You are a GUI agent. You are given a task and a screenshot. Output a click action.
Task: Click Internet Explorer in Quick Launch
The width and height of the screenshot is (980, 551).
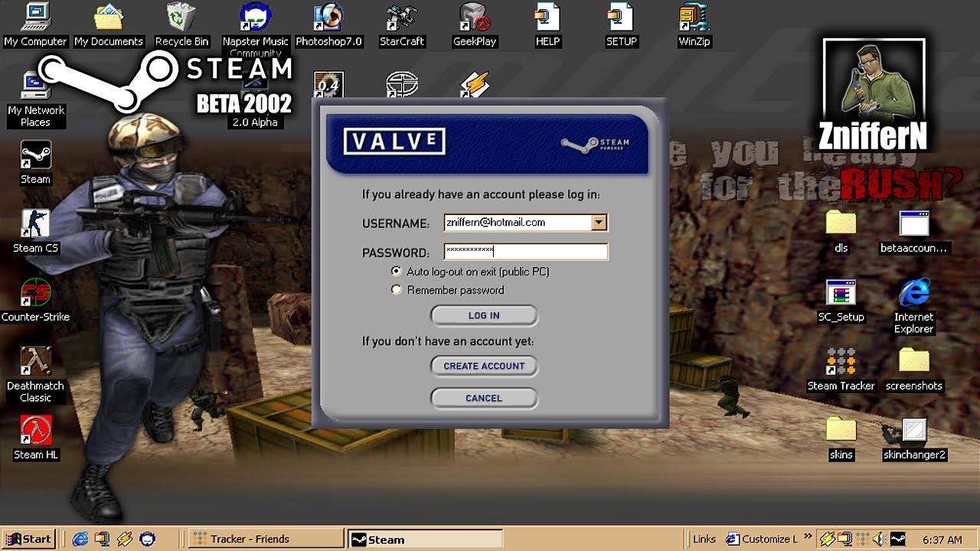(80, 539)
